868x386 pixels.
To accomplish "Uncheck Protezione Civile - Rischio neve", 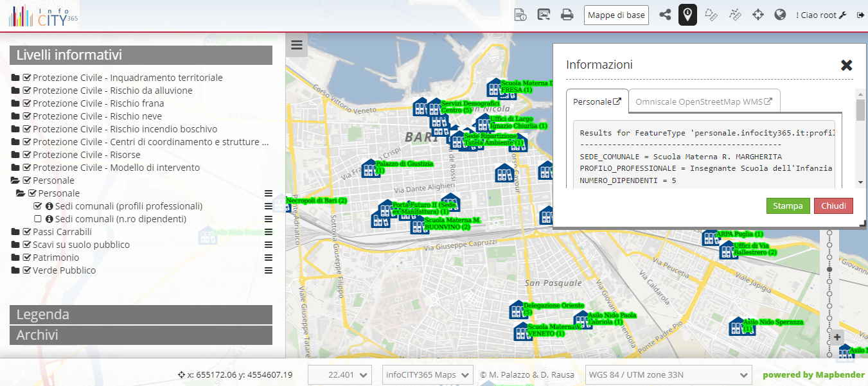I will [27, 116].
